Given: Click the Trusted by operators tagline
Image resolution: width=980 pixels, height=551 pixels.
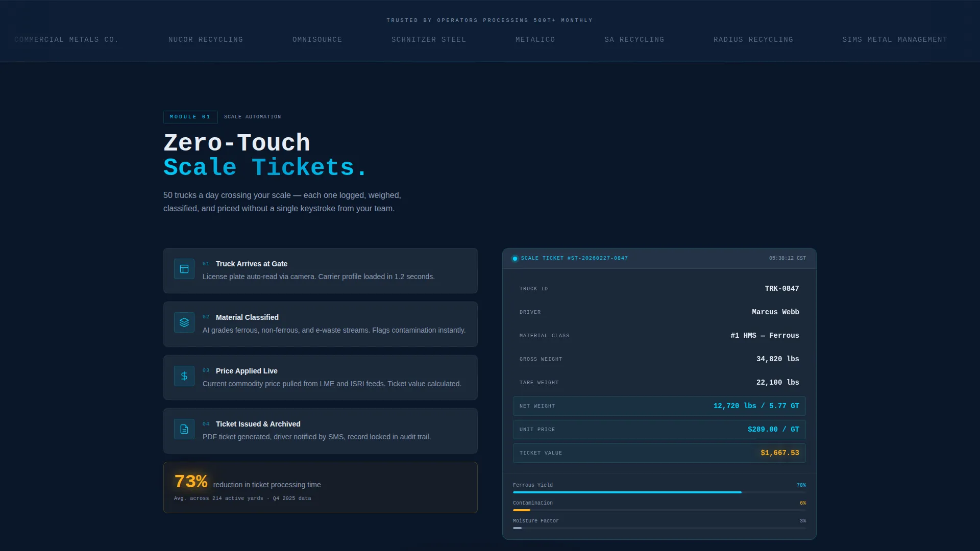Looking at the screenshot, I should pyautogui.click(x=489, y=20).
